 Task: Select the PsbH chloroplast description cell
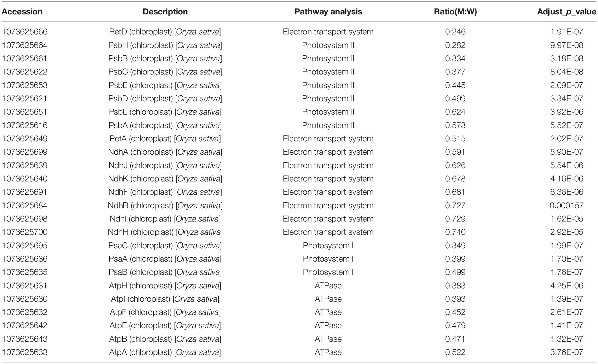point(165,45)
